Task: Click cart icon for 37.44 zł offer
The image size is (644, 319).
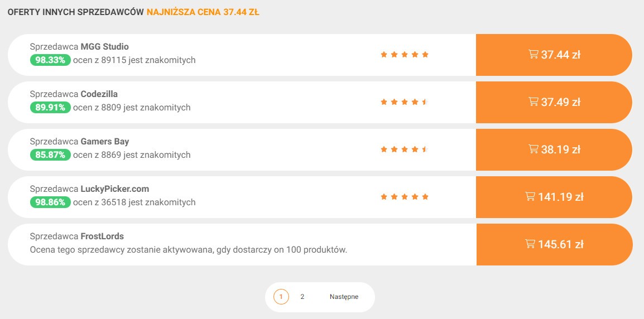Action: (533, 54)
